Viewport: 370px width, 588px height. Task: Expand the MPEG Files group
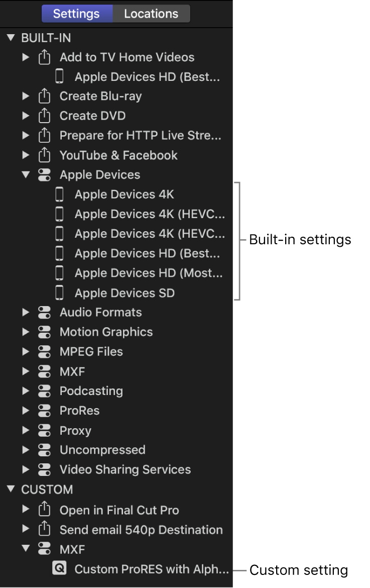(x=26, y=352)
